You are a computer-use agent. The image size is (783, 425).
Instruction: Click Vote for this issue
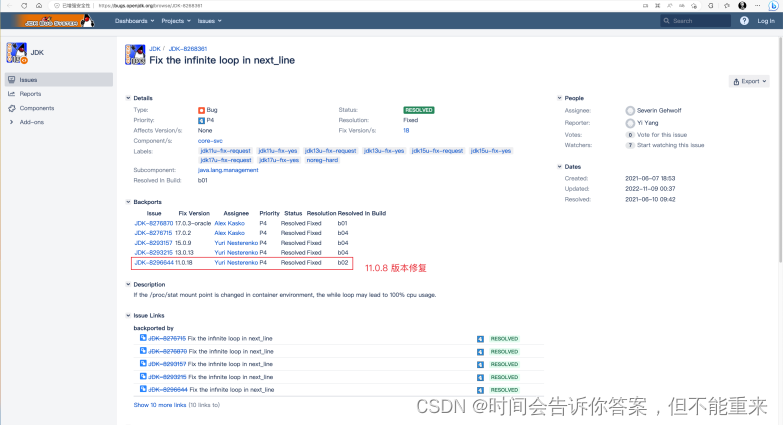tap(662, 135)
